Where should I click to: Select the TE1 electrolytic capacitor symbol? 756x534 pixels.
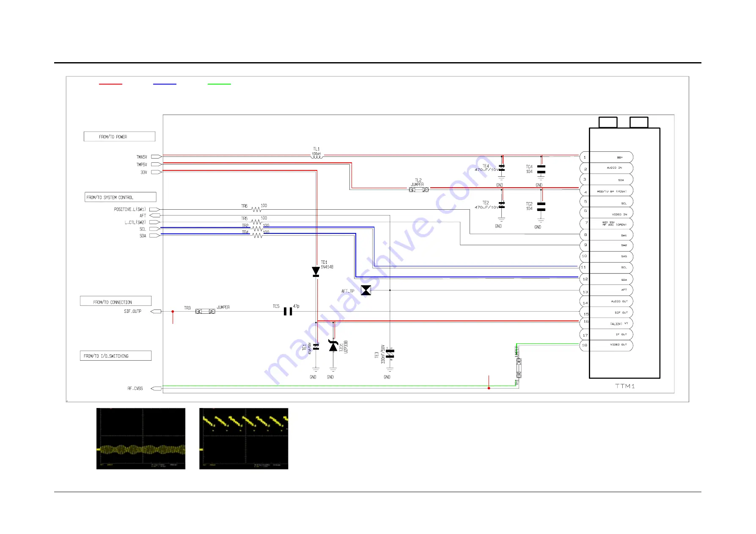[x=316, y=347]
